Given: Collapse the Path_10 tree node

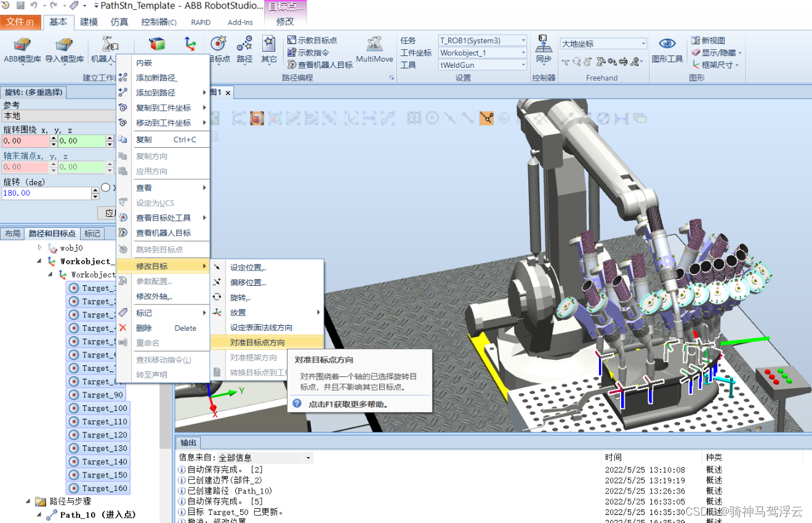Looking at the screenshot, I should pyautogui.click(x=40, y=514).
